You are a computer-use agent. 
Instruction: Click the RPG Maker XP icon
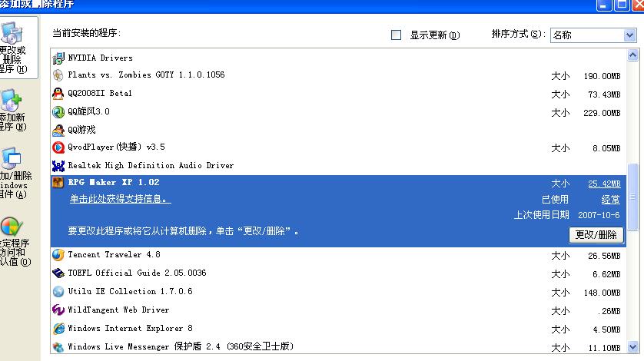pos(58,182)
